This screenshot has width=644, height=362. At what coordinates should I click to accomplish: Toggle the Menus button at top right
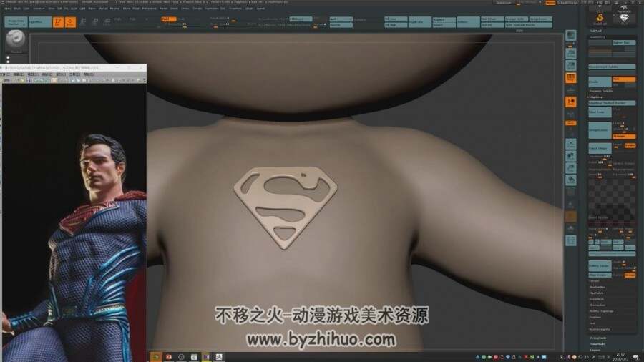tap(550, 3)
